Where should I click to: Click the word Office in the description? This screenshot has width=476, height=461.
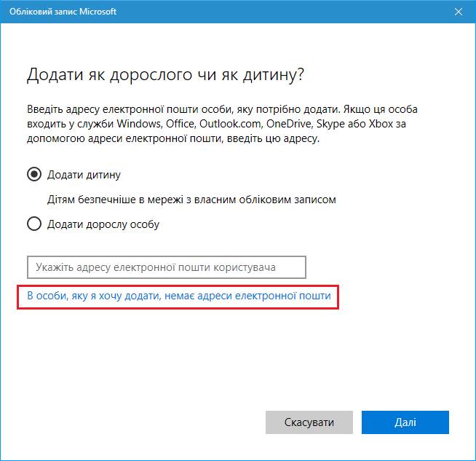tap(180, 124)
